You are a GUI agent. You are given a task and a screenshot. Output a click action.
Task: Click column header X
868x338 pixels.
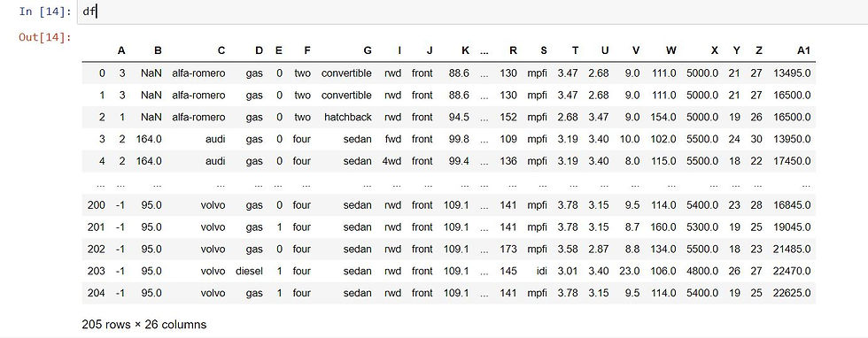(x=715, y=51)
